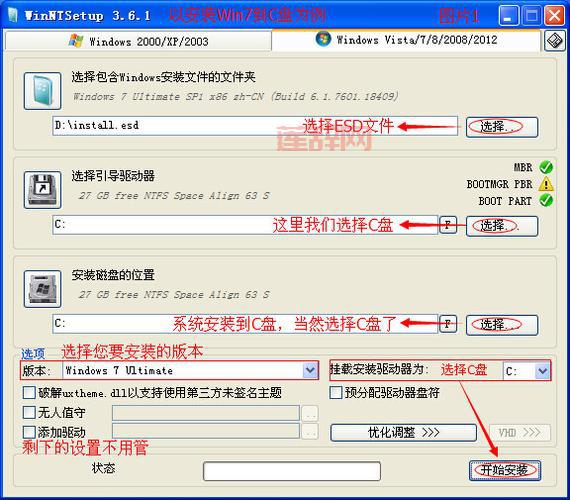Screen dimensions: 570x500
Task: Enable the 预分配驱动器盘符 checkbox
Action: (336, 393)
